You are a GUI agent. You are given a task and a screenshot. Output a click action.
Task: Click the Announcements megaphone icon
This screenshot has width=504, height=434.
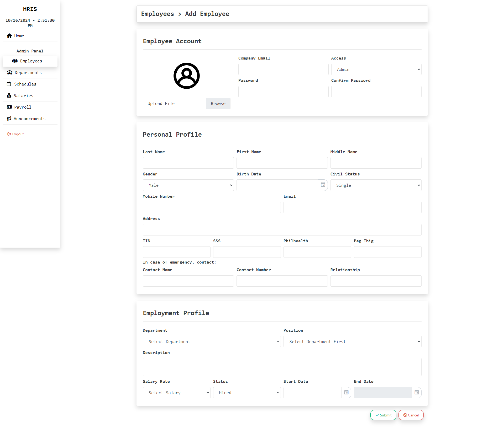point(9,119)
